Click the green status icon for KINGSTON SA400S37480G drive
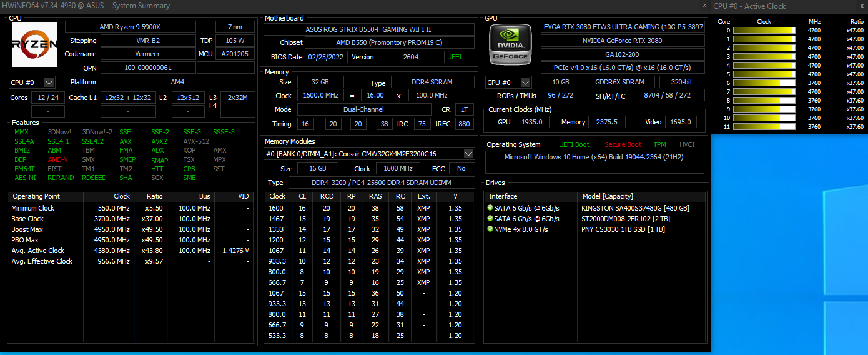Image resolution: width=868 pixels, height=355 pixels. [490, 208]
